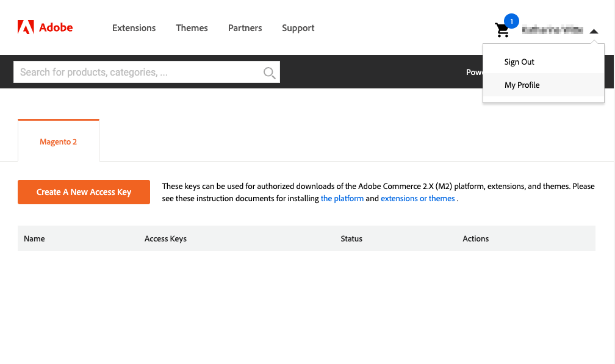The width and height of the screenshot is (615, 364).
Task: Open extensions or themes link
Action: tap(418, 198)
